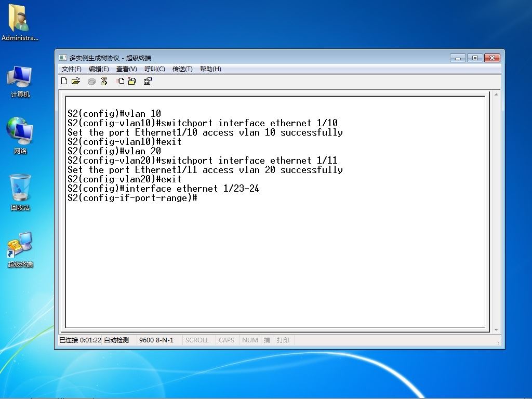Click the Open file toolbar icon
Screen dimensions: 532x399
click(x=76, y=81)
